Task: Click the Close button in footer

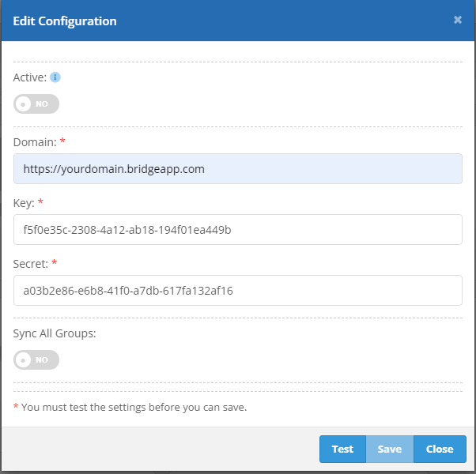Action: 440,449
